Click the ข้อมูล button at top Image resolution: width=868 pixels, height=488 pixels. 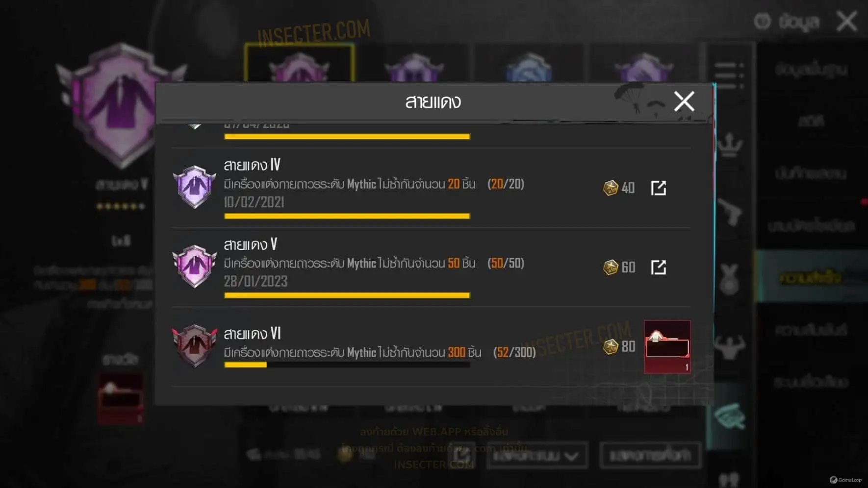(x=787, y=22)
